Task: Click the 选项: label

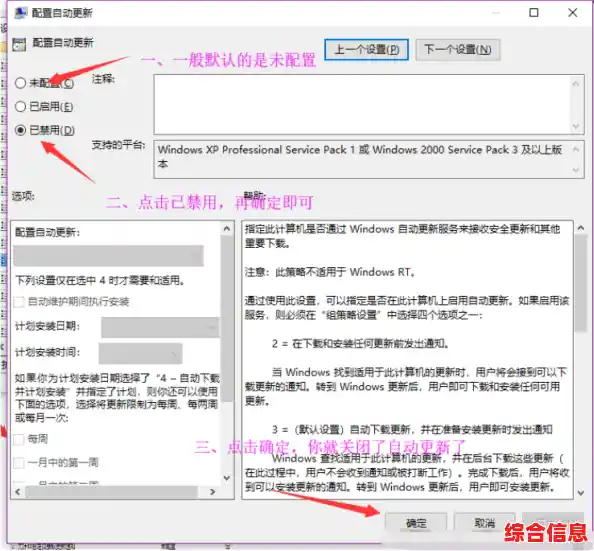Action: pyautogui.click(x=23, y=196)
